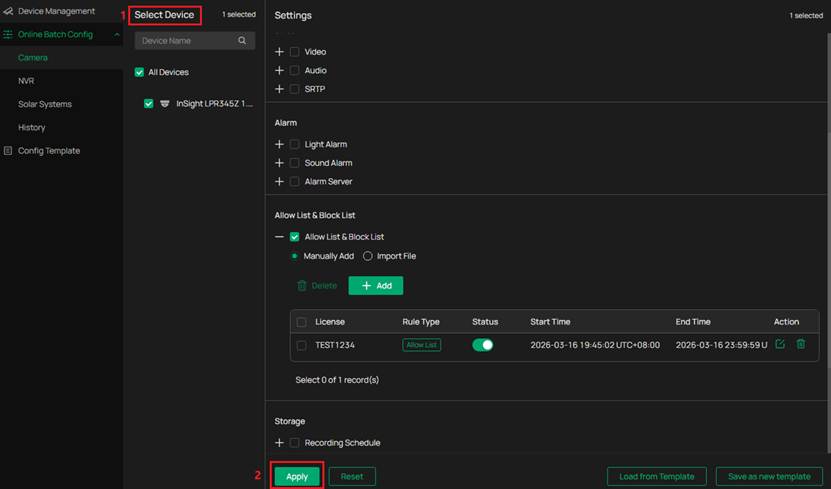Toggle the TEST1234 status switch off
This screenshot has width=831, height=489.
[x=482, y=345]
